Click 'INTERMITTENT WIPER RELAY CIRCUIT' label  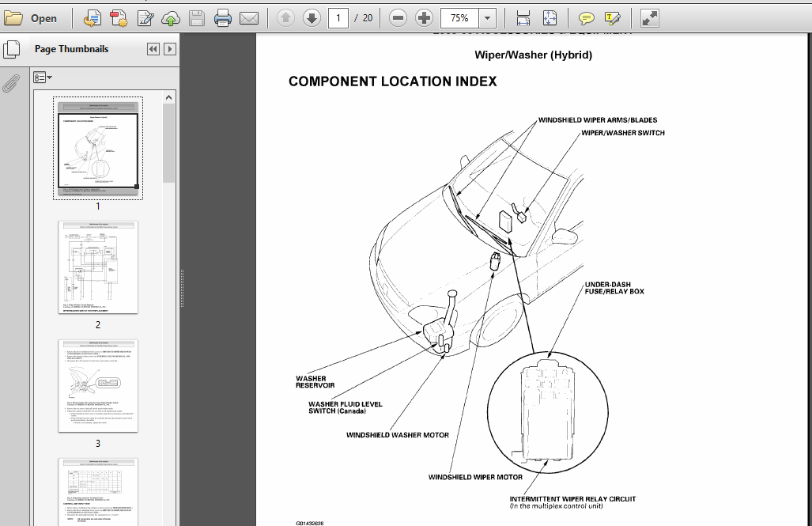coord(572,499)
